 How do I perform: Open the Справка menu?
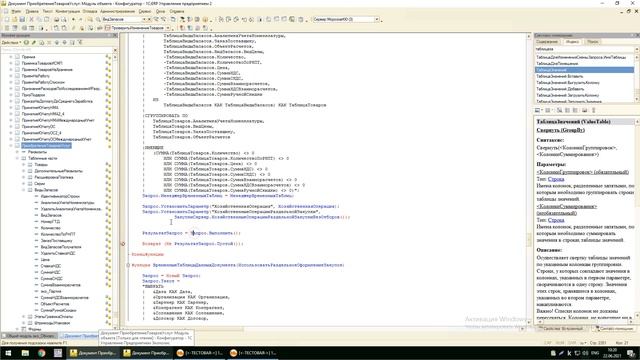point(177,11)
